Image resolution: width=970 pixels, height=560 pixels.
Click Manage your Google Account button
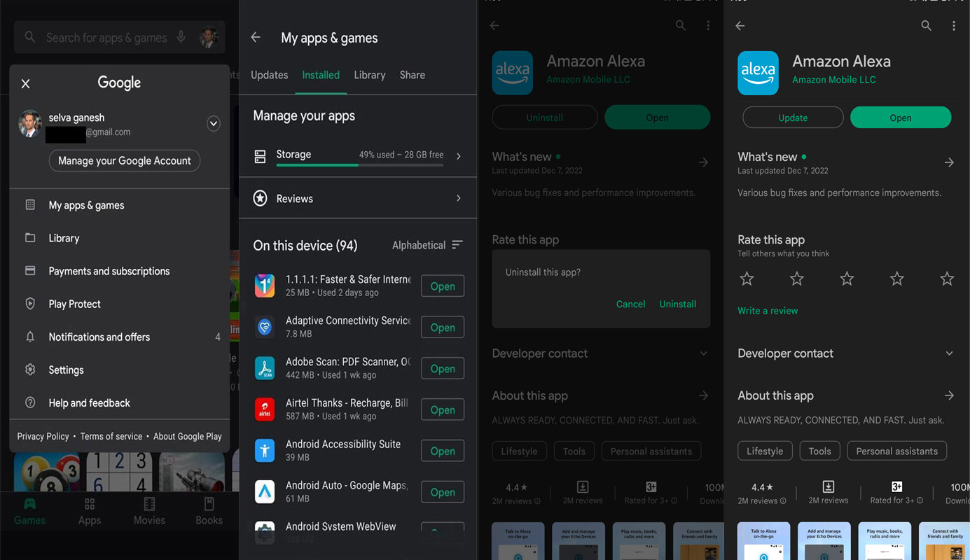tap(125, 160)
